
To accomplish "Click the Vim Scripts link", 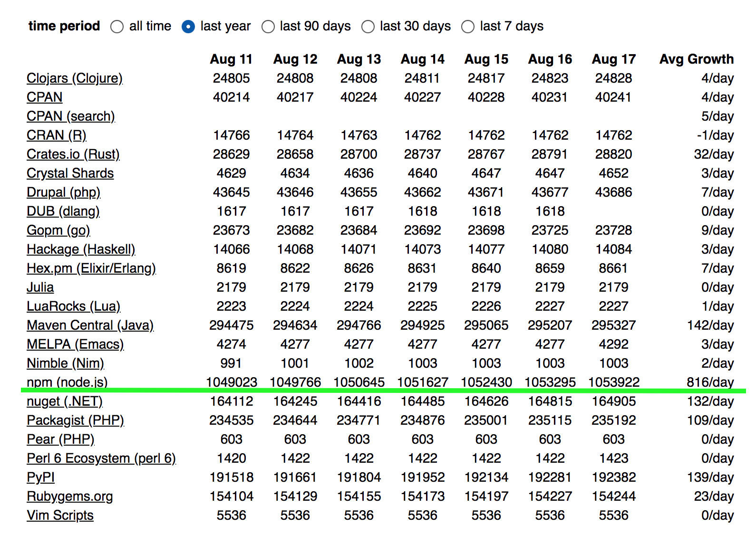I will coord(60,515).
